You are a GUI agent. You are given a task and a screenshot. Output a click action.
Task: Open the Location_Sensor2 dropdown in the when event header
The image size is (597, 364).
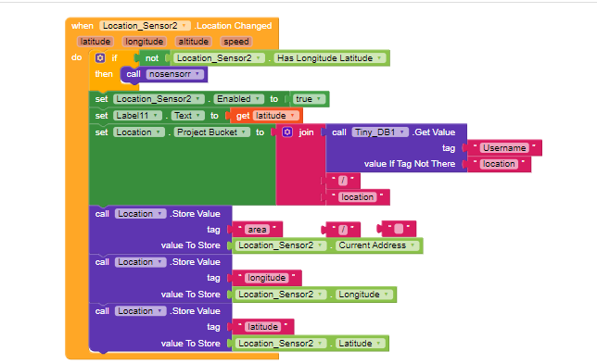[x=145, y=26]
